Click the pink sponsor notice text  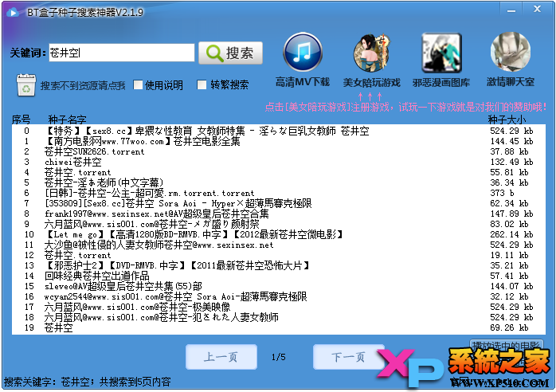click(x=406, y=107)
